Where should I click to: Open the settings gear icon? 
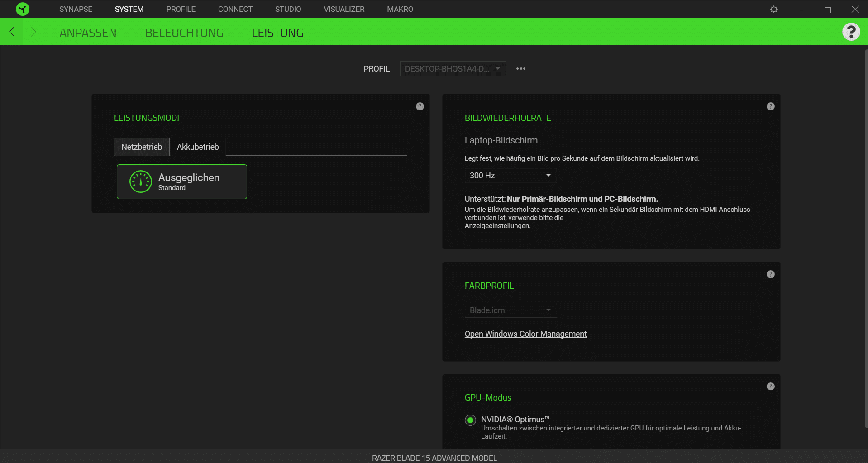774,10
